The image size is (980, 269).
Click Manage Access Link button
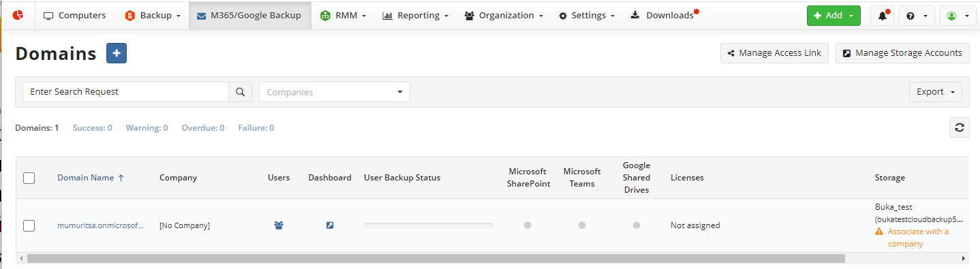[x=774, y=53]
